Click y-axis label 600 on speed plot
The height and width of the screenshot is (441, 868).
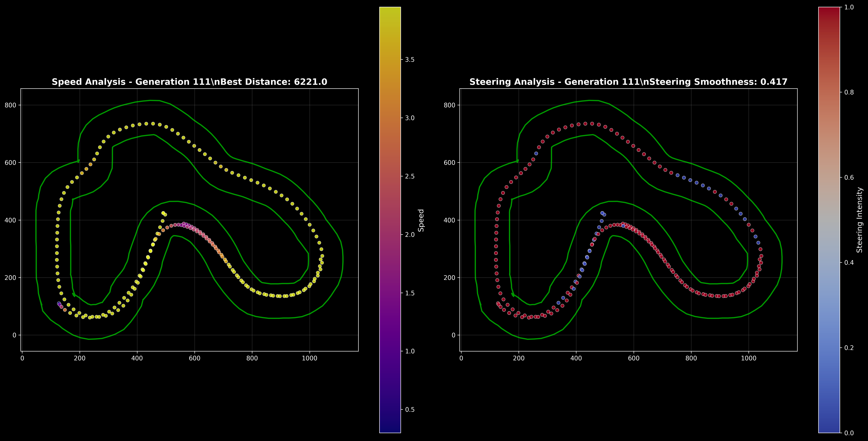(x=10, y=162)
